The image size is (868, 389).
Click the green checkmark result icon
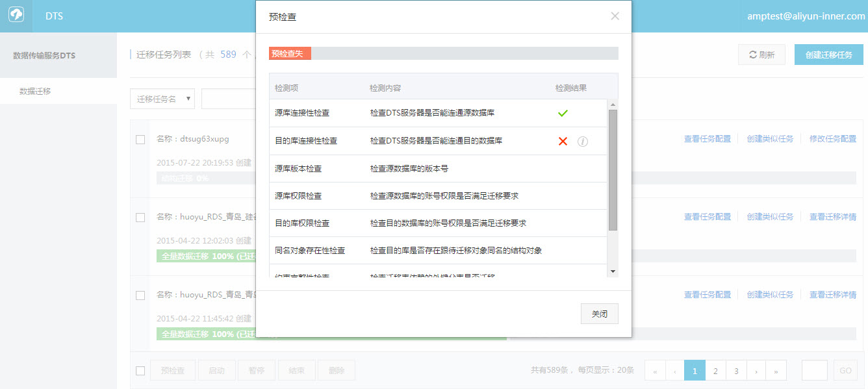tap(563, 113)
